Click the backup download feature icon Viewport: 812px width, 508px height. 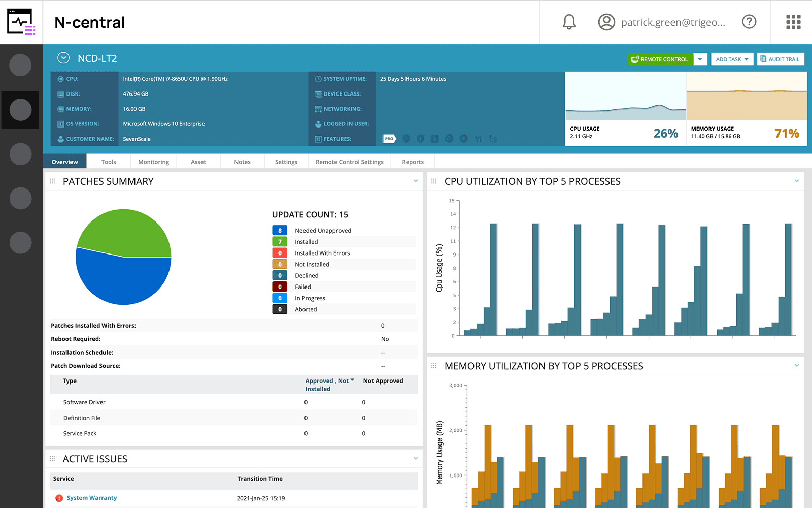coord(434,138)
